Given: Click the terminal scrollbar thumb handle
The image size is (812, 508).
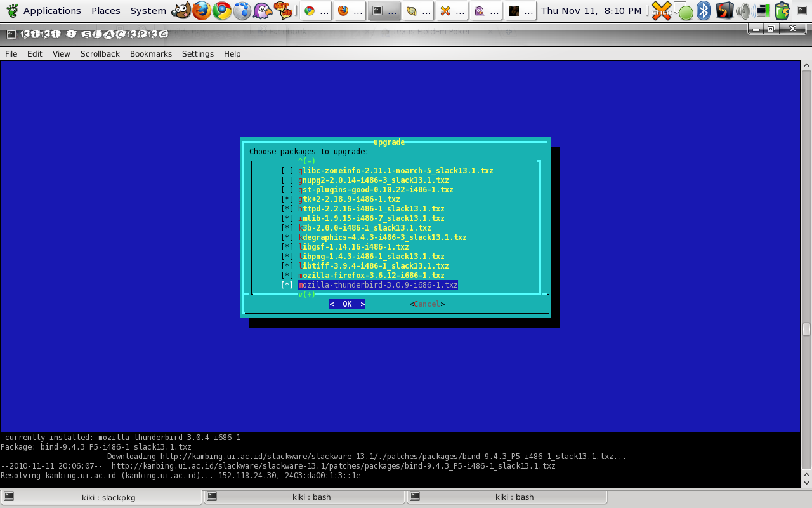Looking at the screenshot, I should (x=806, y=329).
